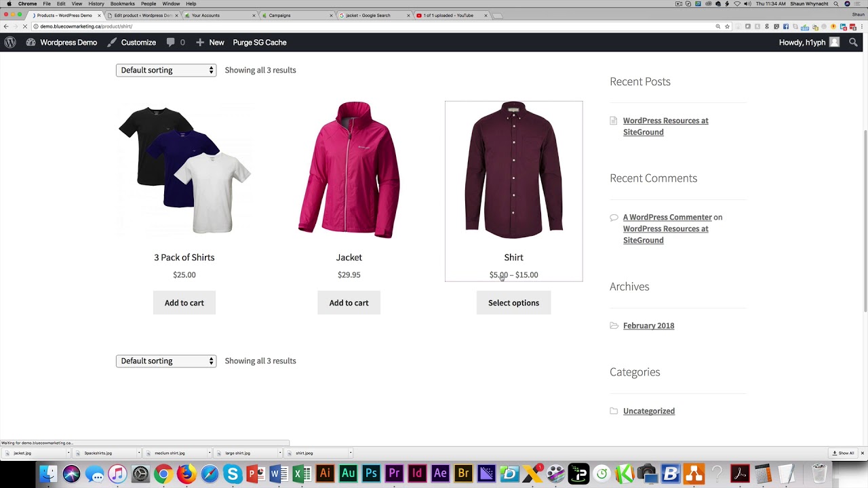Open iTunes from the dock
Image resolution: width=868 pixels, height=488 pixels.
click(117, 473)
